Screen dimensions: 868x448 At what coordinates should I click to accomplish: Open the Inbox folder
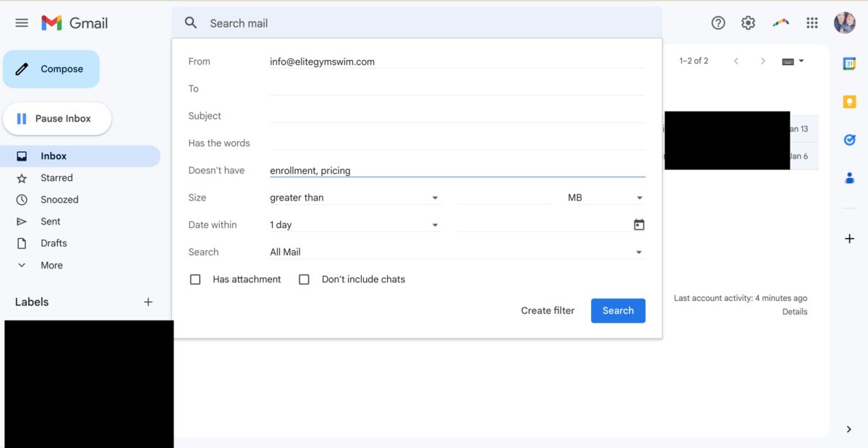click(x=80, y=156)
